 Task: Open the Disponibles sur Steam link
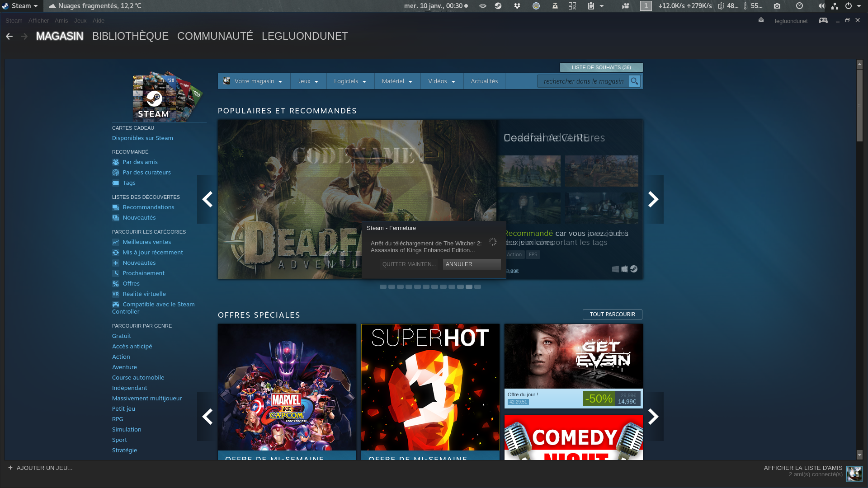click(x=142, y=138)
